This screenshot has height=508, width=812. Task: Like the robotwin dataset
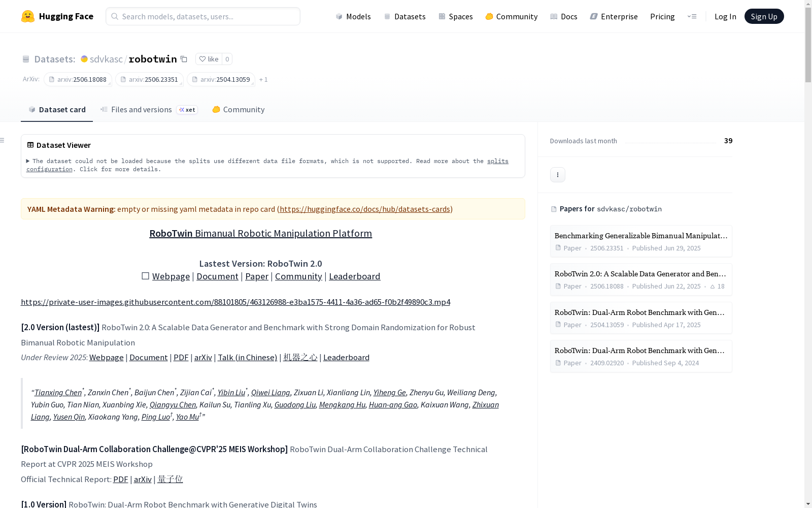[209, 59]
